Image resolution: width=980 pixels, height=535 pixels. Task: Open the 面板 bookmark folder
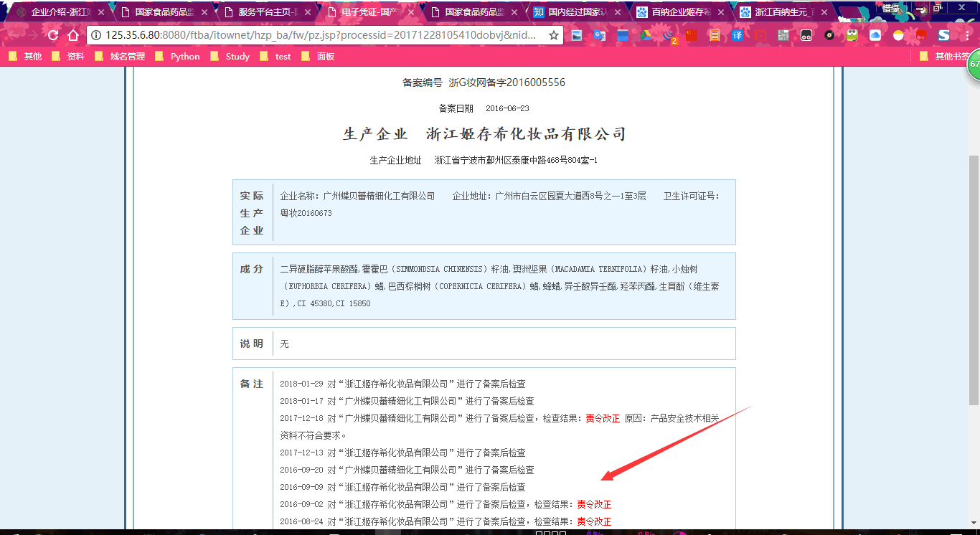(319, 57)
